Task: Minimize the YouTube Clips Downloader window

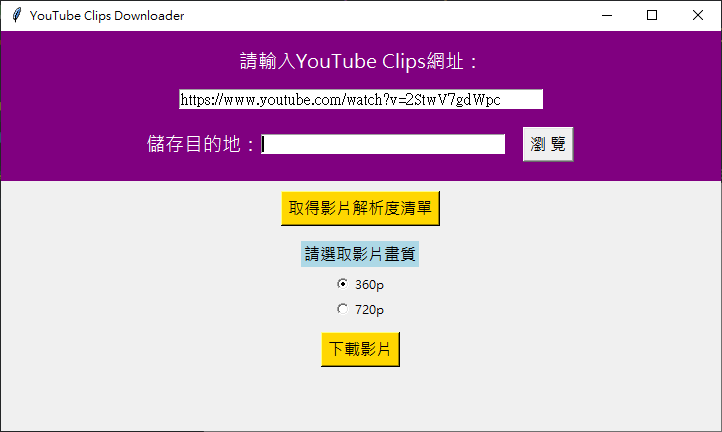Action: point(607,15)
